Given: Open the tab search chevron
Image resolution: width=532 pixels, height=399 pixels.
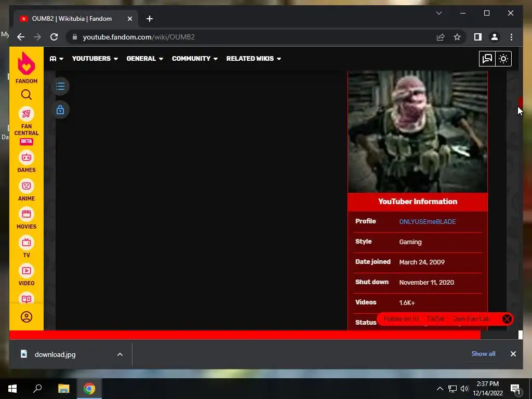Looking at the screenshot, I should click(x=438, y=13).
